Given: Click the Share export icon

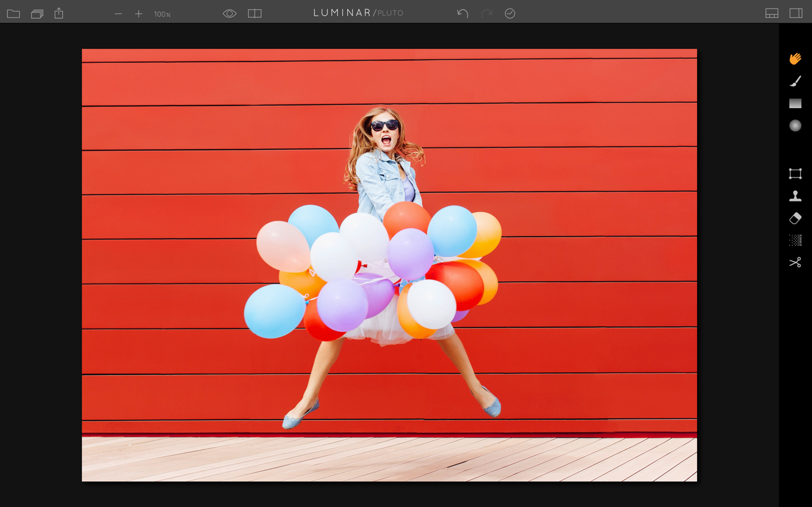Looking at the screenshot, I should (x=59, y=13).
